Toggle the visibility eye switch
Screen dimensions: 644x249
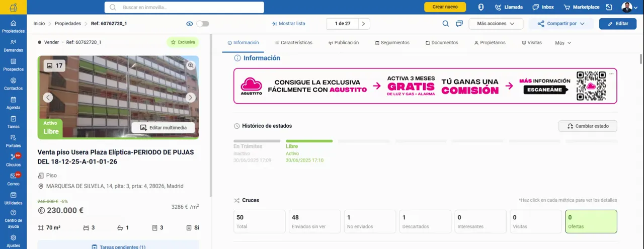point(202,24)
